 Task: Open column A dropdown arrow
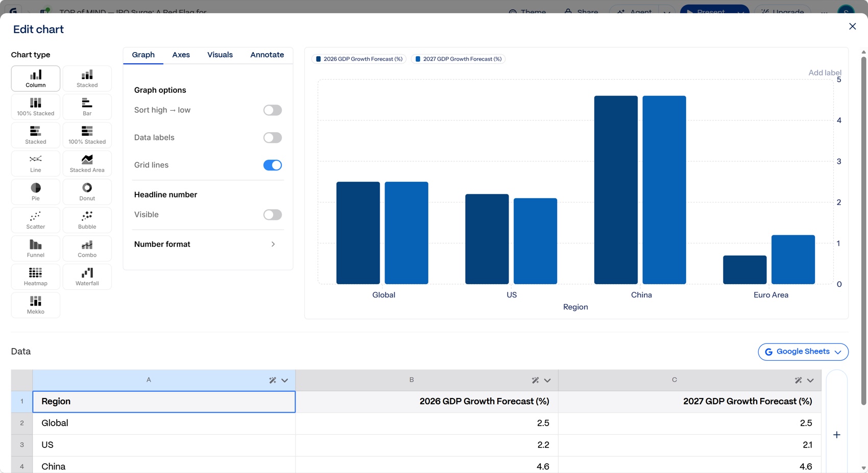285,380
